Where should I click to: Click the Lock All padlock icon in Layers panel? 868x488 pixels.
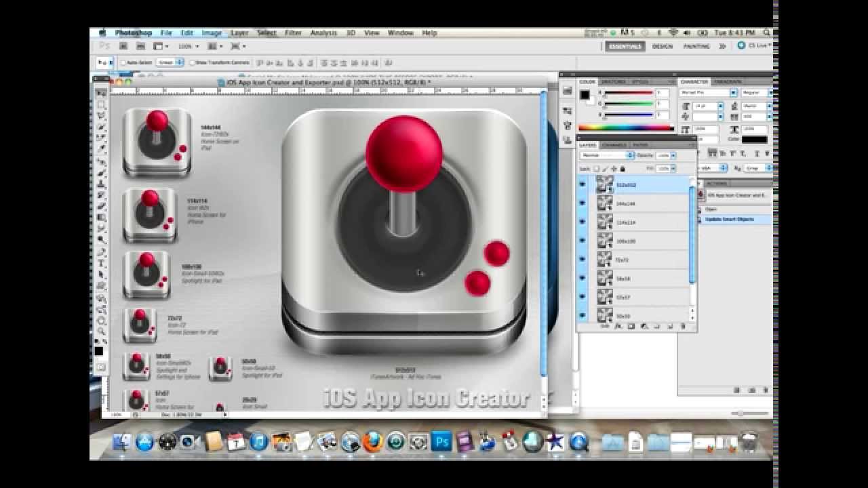click(622, 168)
